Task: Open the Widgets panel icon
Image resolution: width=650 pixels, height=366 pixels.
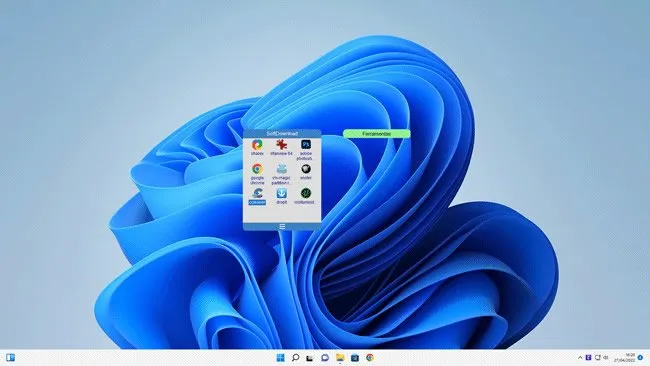Action: point(10,357)
